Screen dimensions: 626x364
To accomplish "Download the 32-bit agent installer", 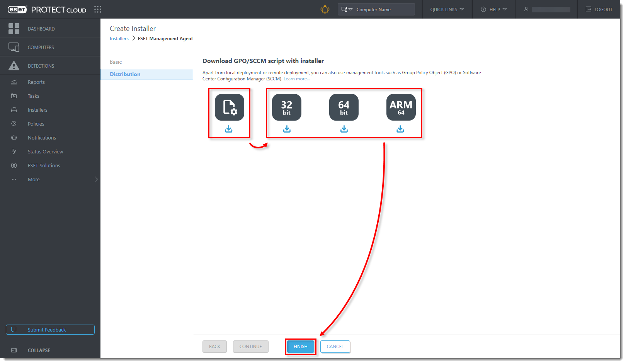I will coord(286,129).
